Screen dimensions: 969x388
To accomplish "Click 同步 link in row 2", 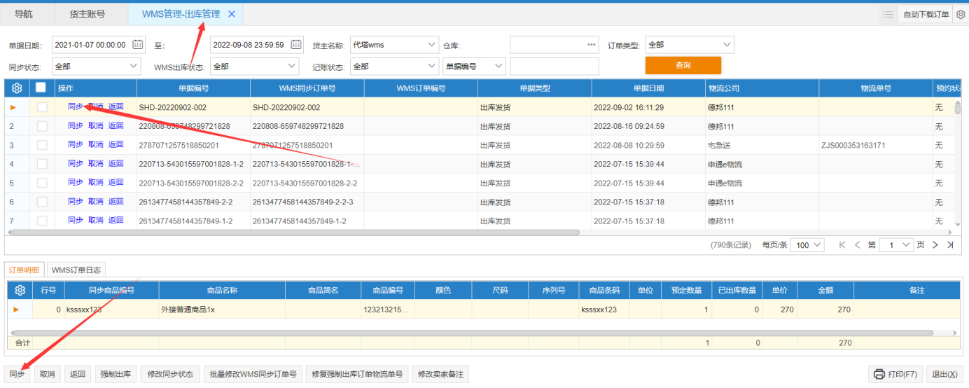I will click(x=75, y=126).
